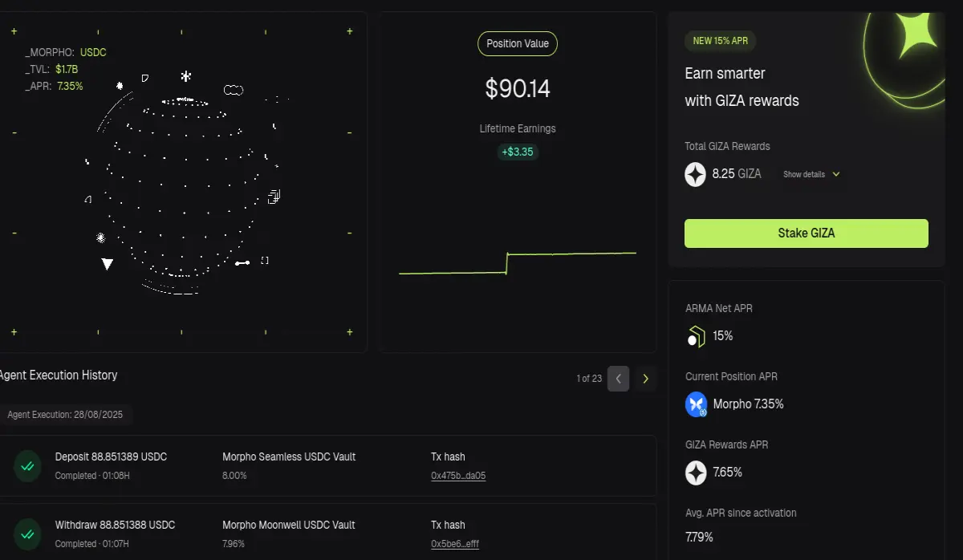
Task: Click the Morpho butterfly icon
Action: tap(696, 404)
